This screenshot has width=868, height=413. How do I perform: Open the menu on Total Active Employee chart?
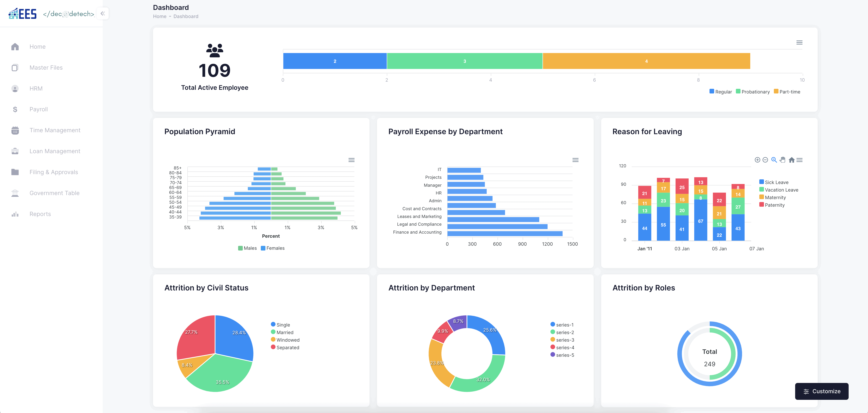[799, 42]
